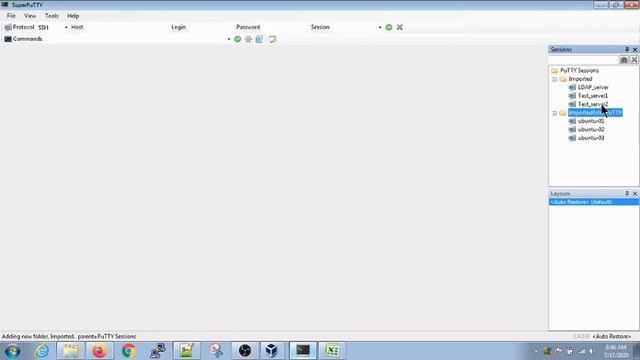Open the Tools menu
The image size is (640, 360).
coord(51,16)
